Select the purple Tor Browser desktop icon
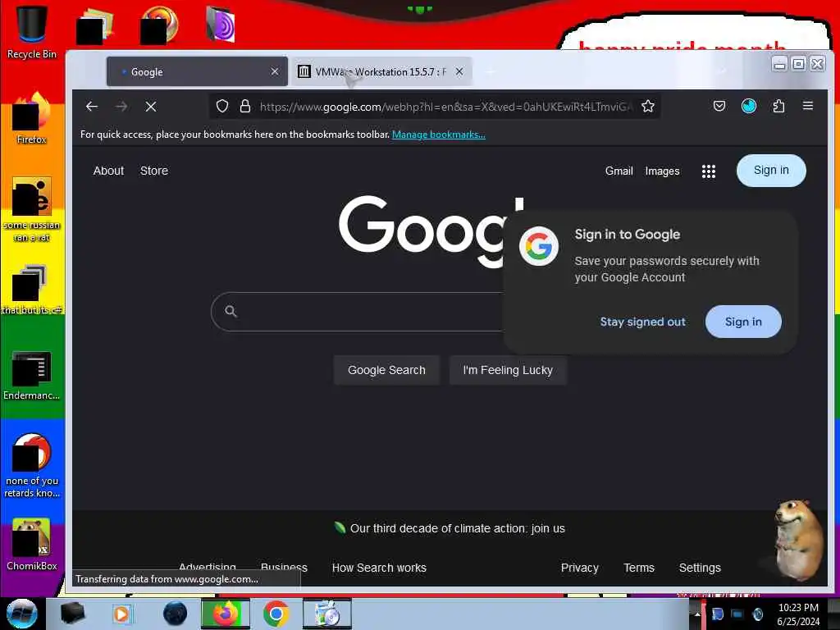The width and height of the screenshot is (840, 630). [220, 25]
